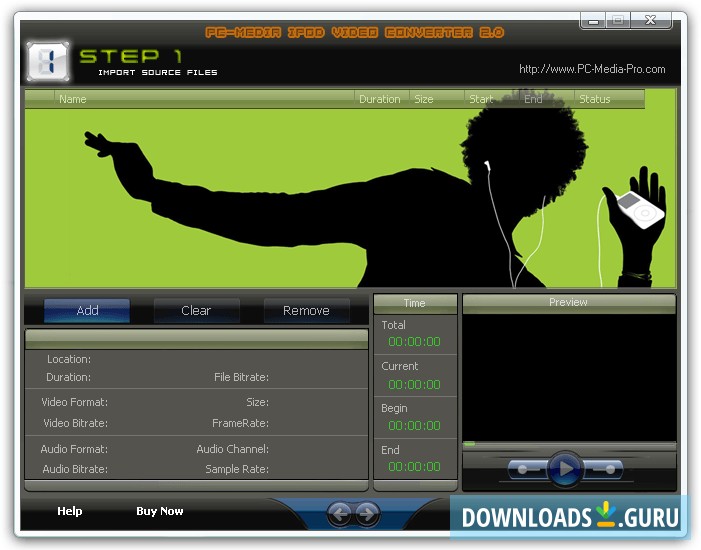Click the Video Bitrate: label
The image size is (701, 550).
(76, 423)
